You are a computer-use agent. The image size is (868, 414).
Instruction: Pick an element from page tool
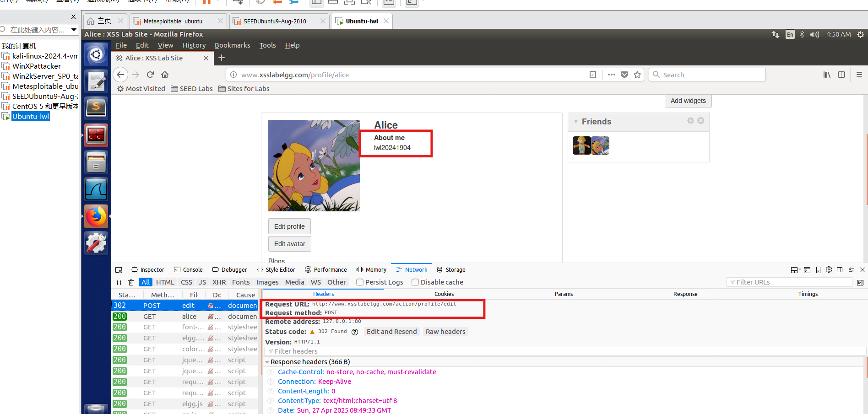[119, 270]
